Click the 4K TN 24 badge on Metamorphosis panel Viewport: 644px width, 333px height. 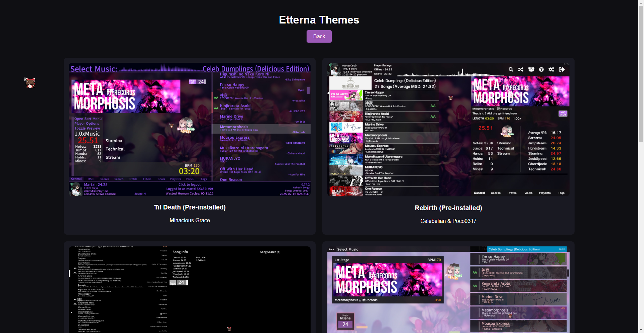coord(563,113)
